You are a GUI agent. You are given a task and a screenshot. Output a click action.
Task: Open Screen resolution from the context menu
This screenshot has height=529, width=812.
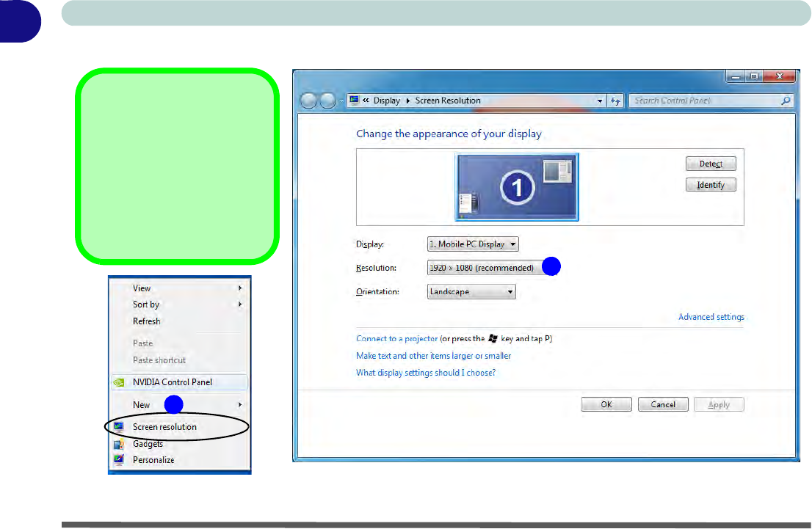coord(179,427)
